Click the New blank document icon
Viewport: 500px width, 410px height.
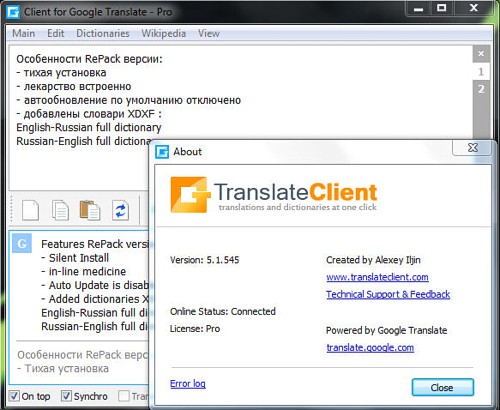pyautogui.click(x=30, y=210)
